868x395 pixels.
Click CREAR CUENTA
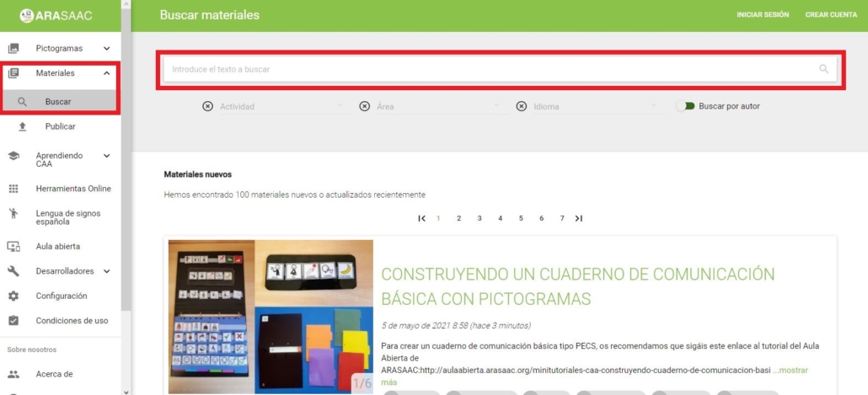(831, 15)
